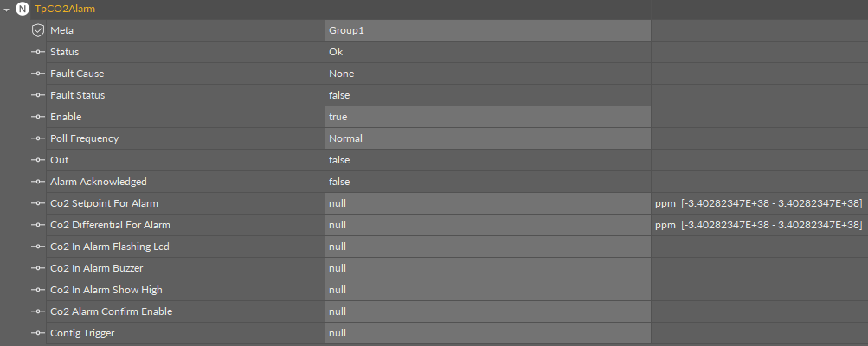Click the slot icon beside Alarm Acknowledged
The height and width of the screenshot is (346, 868).
(37, 182)
